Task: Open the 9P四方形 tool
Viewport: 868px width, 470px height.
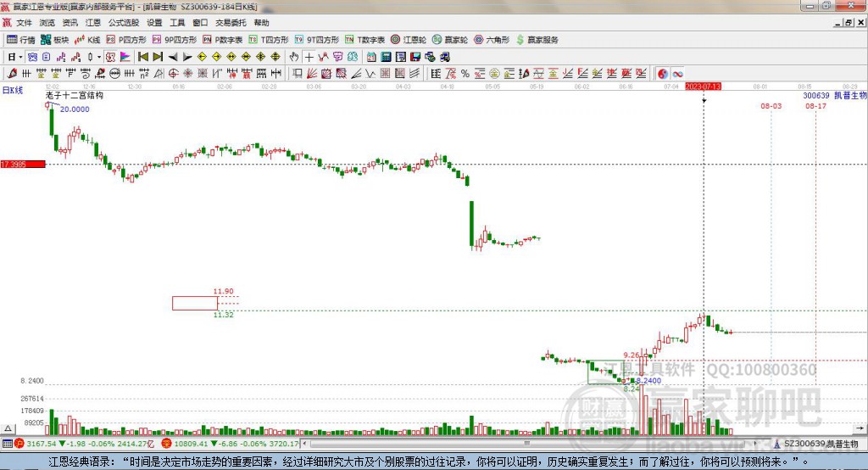Action: point(175,40)
